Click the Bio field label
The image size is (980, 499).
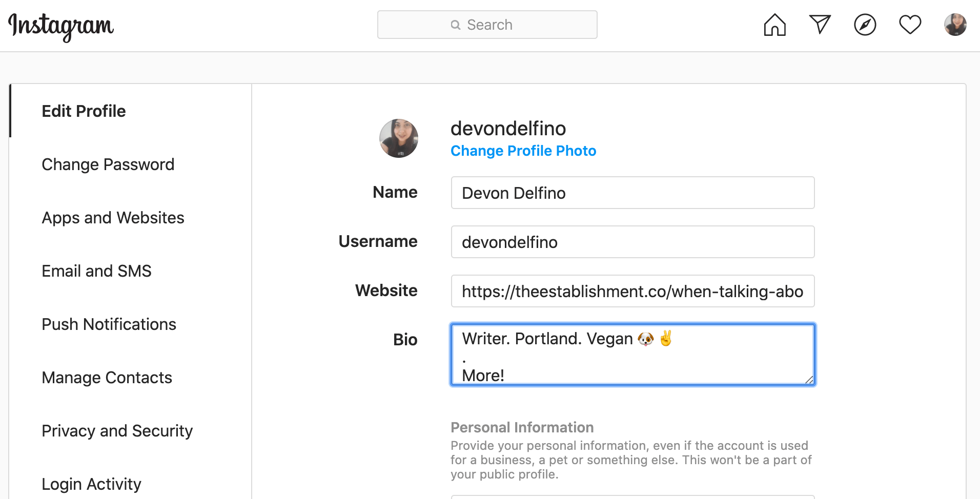pos(405,340)
